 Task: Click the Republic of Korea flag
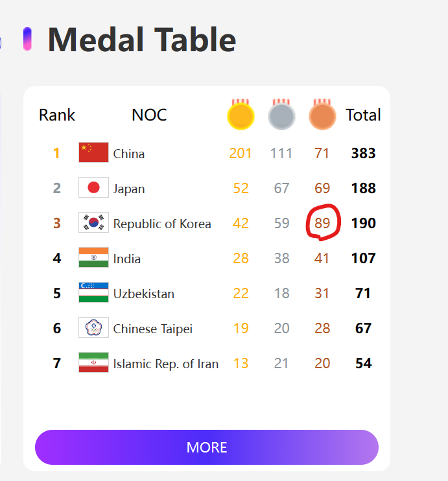pos(93,223)
